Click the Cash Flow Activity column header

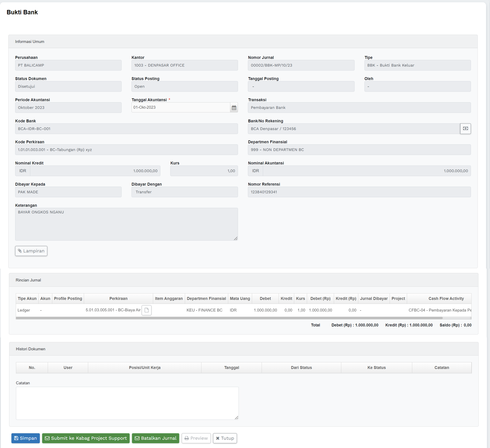(446, 298)
